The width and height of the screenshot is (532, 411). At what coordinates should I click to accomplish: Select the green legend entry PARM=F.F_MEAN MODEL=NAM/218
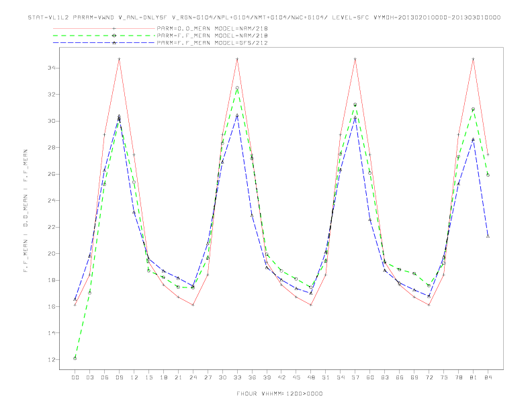click(x=212, y=36)
